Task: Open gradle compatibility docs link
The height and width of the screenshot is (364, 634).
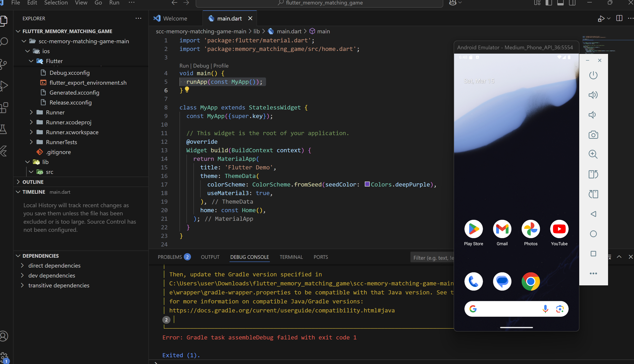Action: 282,310
